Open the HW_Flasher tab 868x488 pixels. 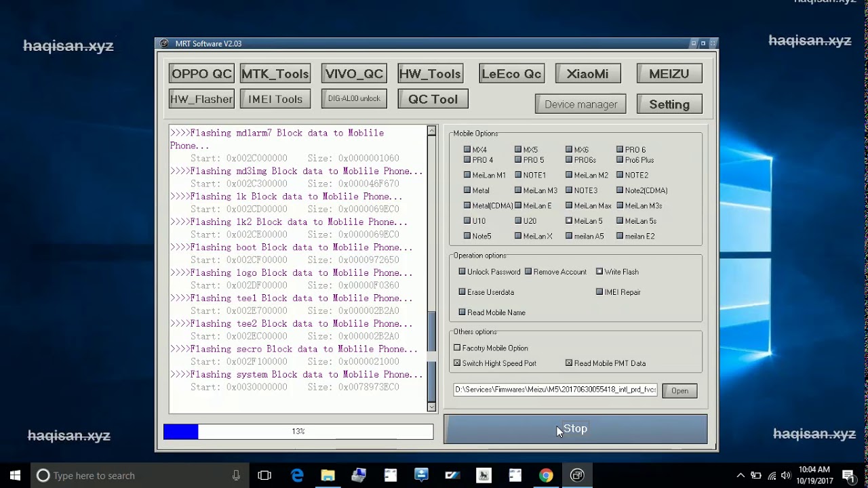pos(201,99)
